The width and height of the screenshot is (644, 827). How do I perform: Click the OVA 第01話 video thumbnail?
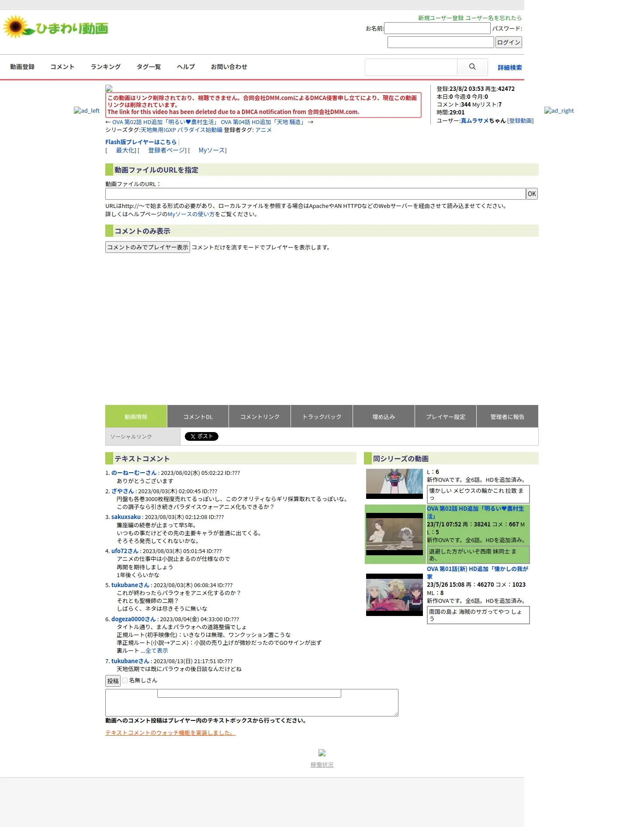[395, 595]
